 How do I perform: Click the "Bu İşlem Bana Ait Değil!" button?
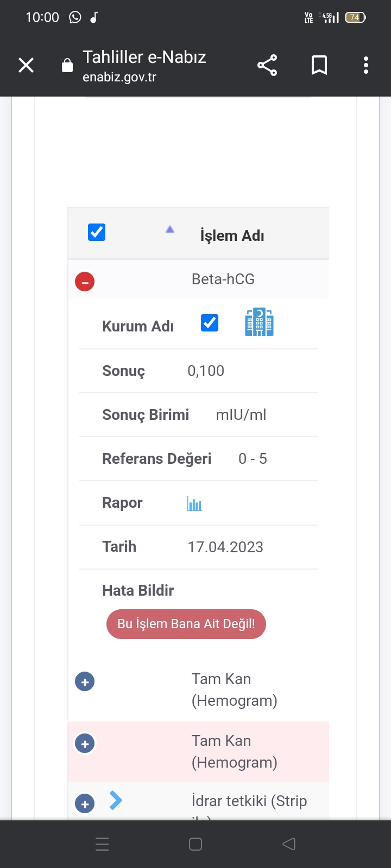click(x=186, y=624)
